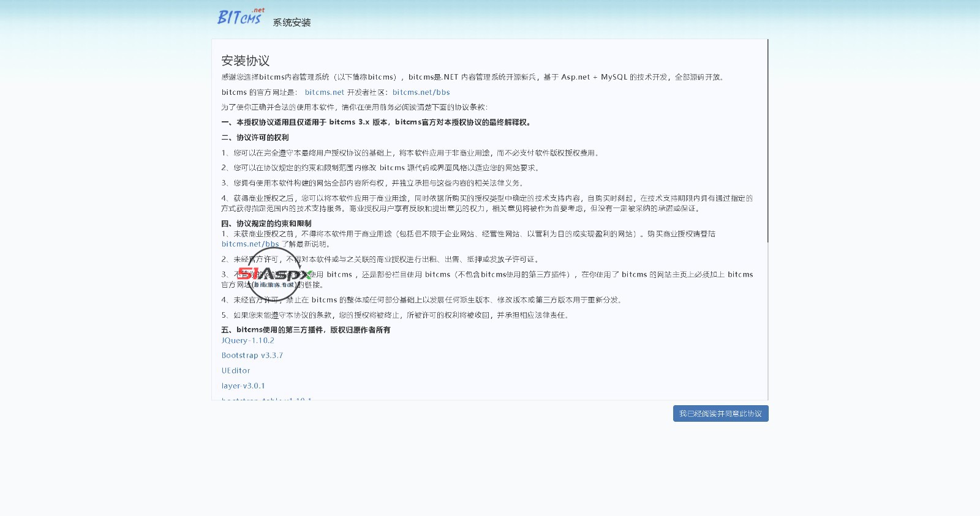Click the agreement panel vertical scrollbar
980x516 pixels.
pyautogui.click(x=767, y=141)
